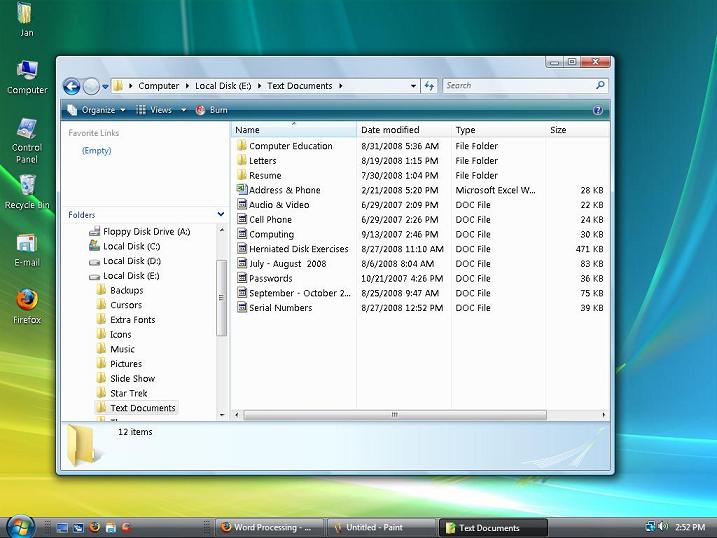Open the address bar history dropdown
717x538 pixels.
pos(413,86)
